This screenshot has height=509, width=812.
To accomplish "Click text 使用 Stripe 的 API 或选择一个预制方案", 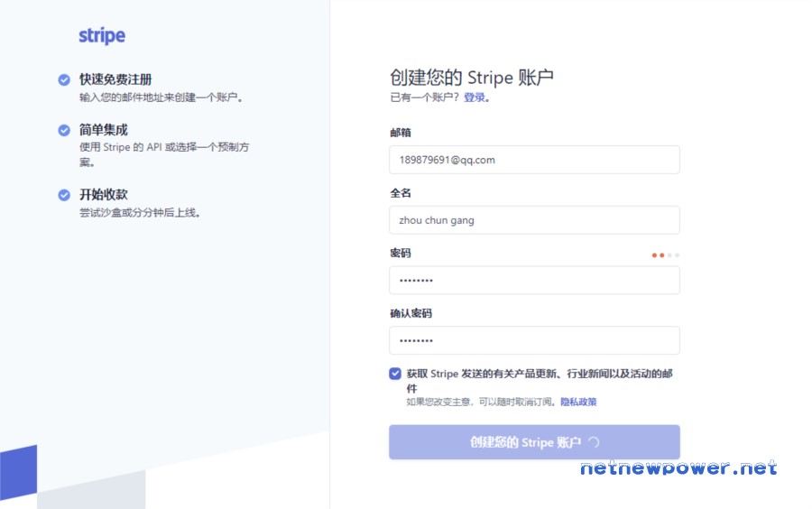I will [x=164, y=154].
